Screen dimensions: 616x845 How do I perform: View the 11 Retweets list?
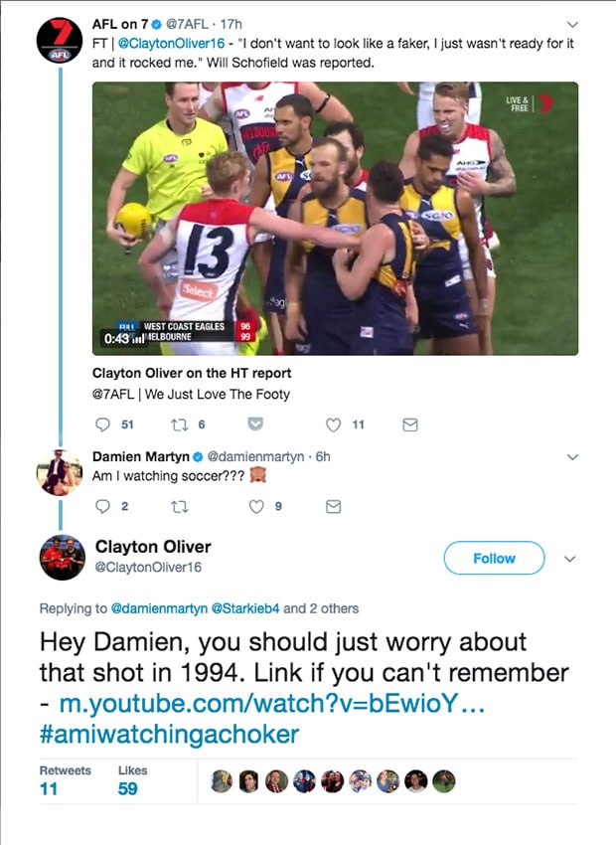[65, 779]
